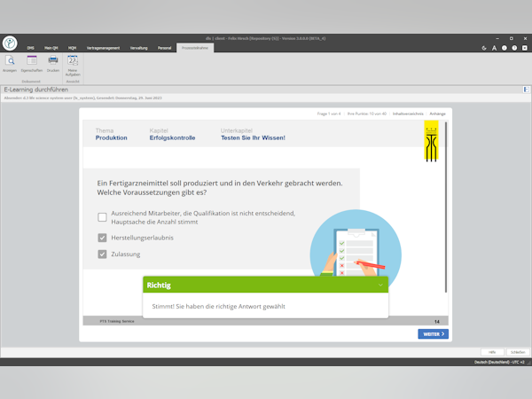
Task: Click the slide's vertical scrollbar
Action: point(446,207)
